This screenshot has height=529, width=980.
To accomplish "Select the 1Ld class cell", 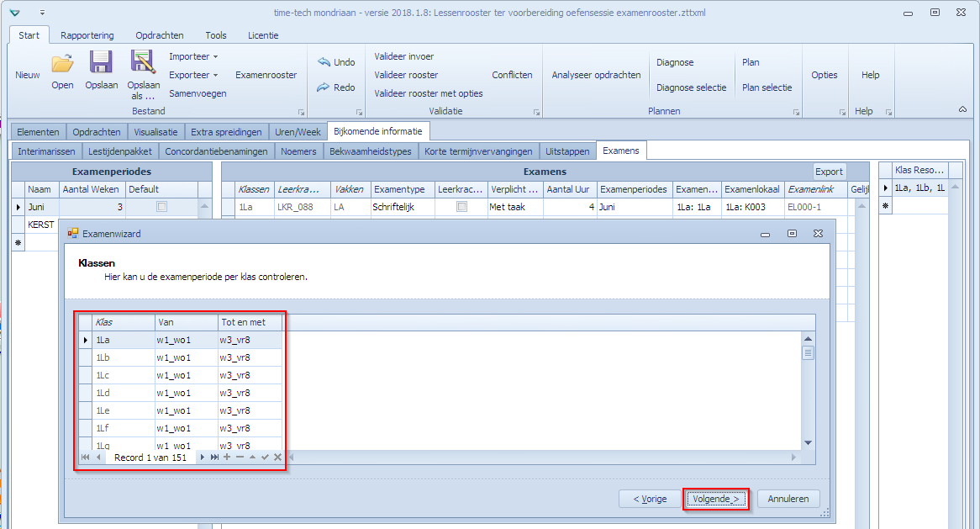I will tap(124, 393).
